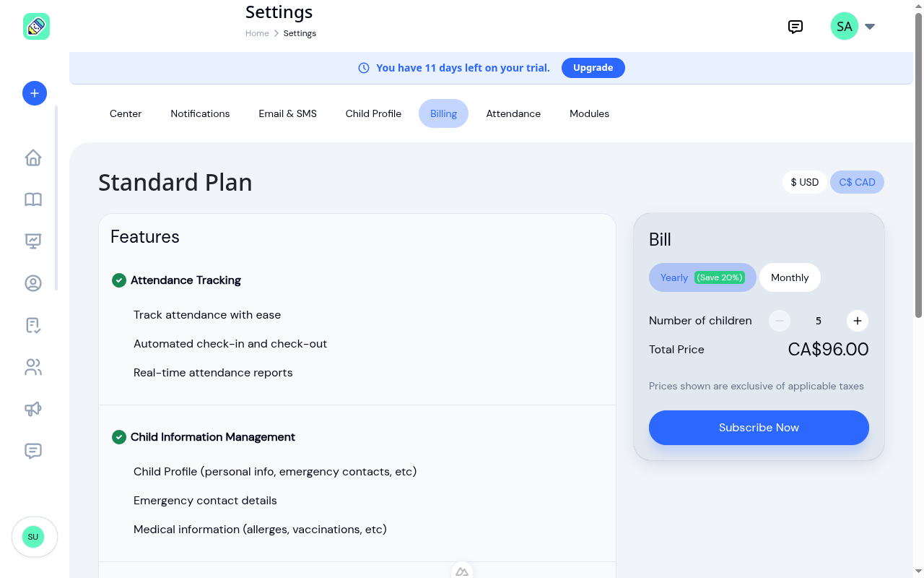Decrease the number of children
This screenshot has width=924, height=578.
pos(780,321)
